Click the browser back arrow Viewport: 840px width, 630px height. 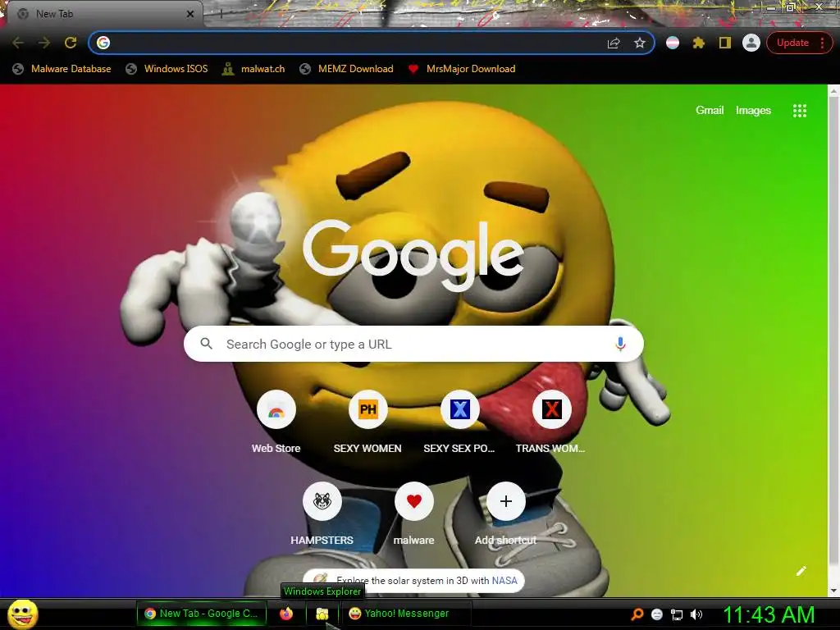click(x=18, y=43)
